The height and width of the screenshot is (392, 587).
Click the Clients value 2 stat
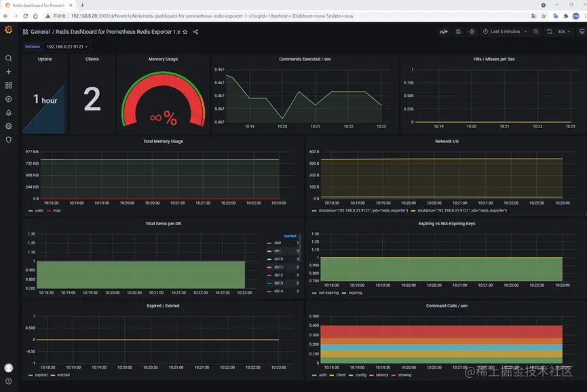(x=92, y=99)
